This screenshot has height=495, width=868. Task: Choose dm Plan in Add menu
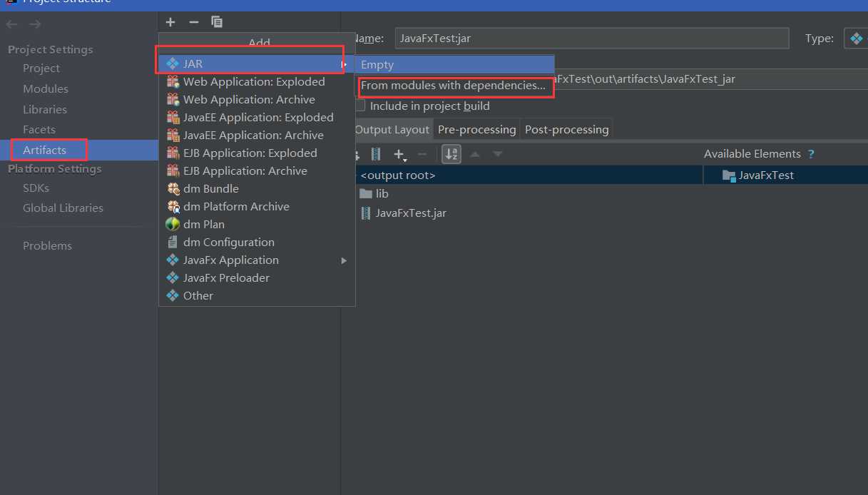257,224
